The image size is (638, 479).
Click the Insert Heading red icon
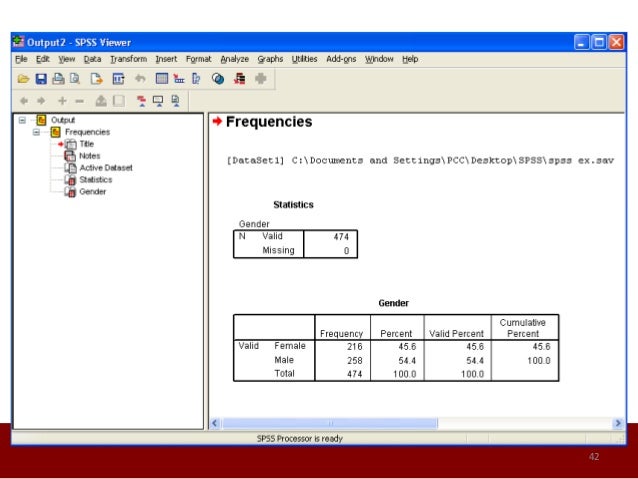coord(141,101)
